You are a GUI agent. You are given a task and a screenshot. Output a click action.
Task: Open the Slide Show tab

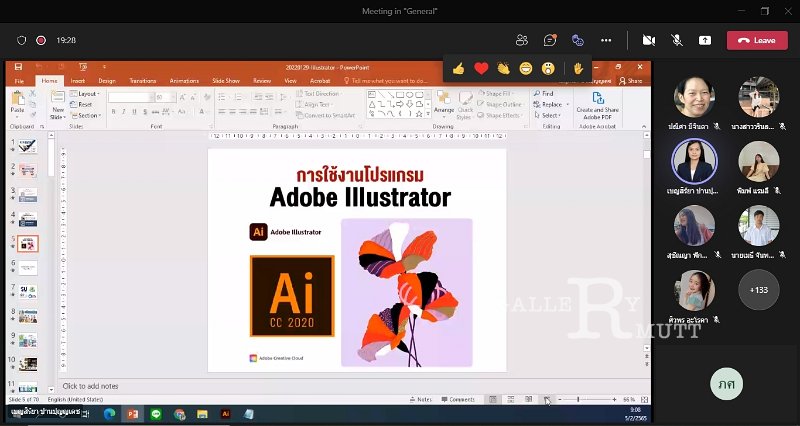coord(226,80)
